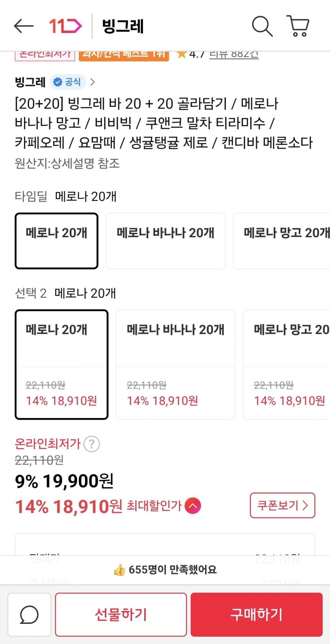Screen dimensions: 330x644
Task: Open the shopping cart icon
Action: click(x=298, y=26)
